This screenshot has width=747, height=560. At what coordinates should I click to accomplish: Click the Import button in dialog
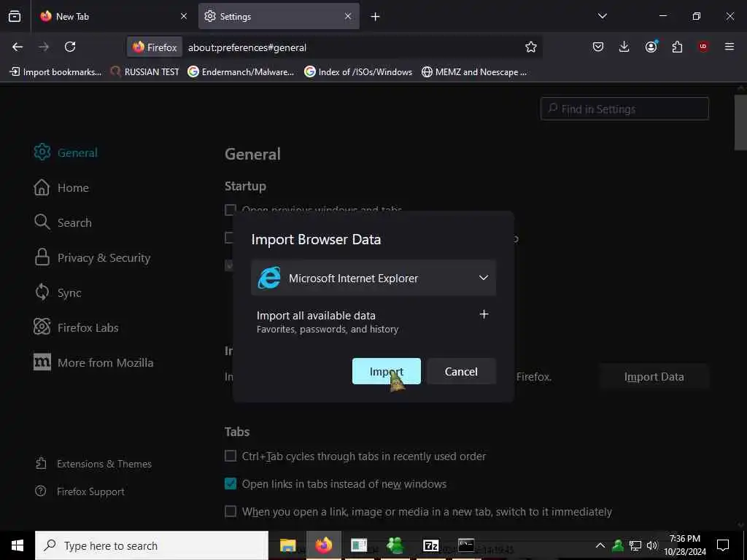[387, 371]
